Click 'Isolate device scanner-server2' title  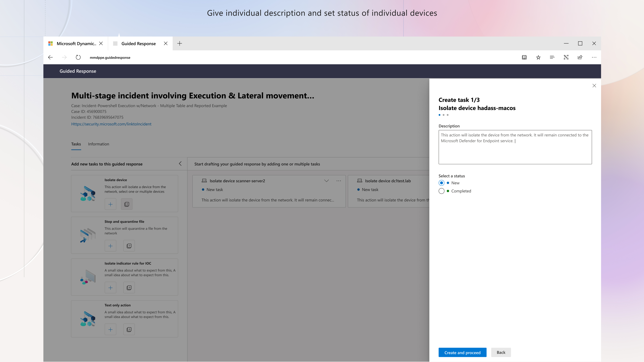click(x=237, y=181)
